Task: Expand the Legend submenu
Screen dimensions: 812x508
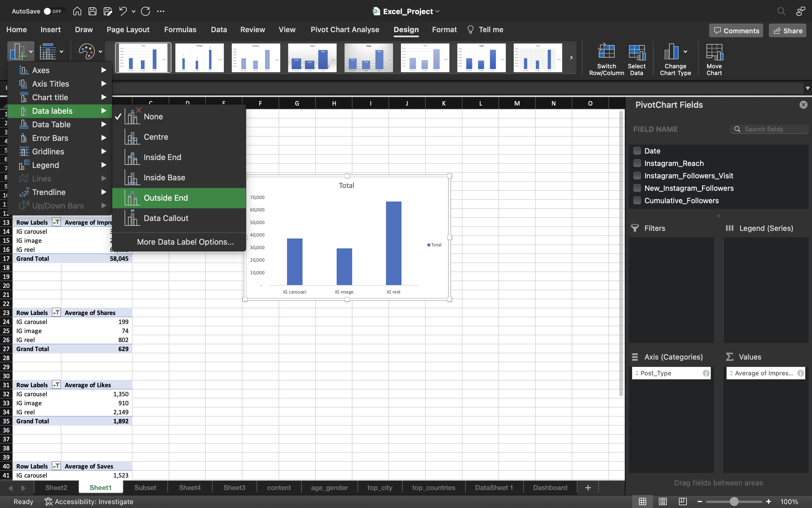Action: (x=60, y=165)
